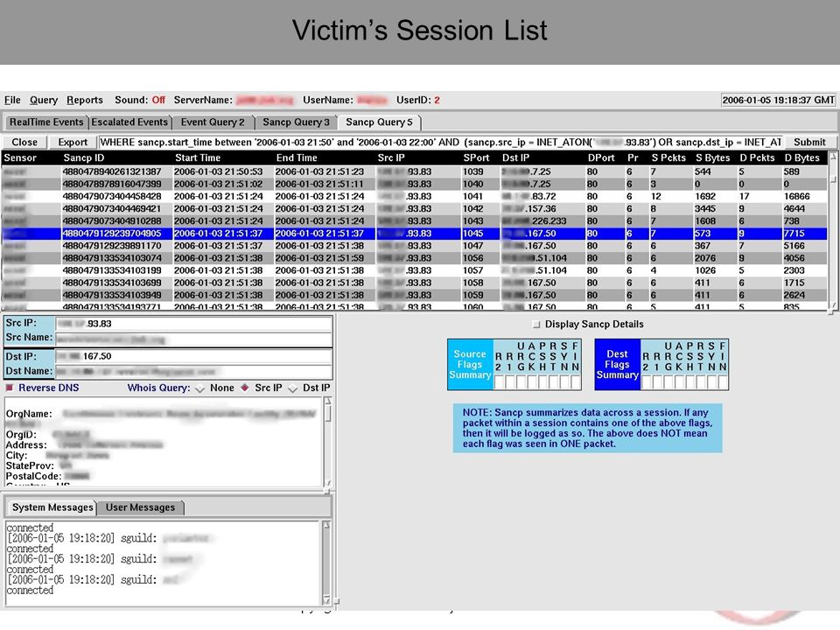The image size is (840, 630).
Task: Select session row 4880479073404910288
Action: tap(415, 221)
